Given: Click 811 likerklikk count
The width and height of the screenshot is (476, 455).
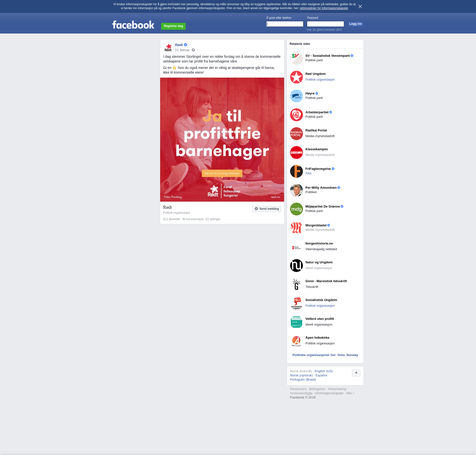Looking at the screenshot, I should pyautogui.click(x=172, y=219).
